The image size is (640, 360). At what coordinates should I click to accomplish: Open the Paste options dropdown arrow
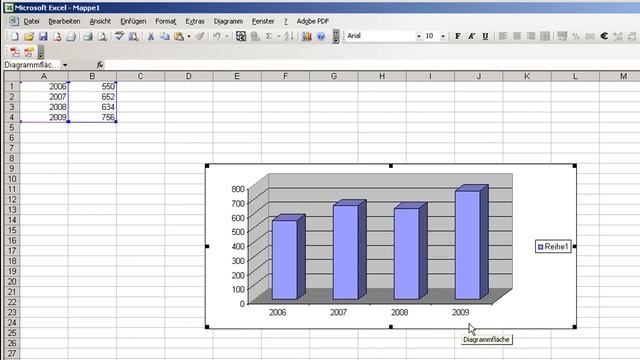pyautogui.click(x=189, y=36)
